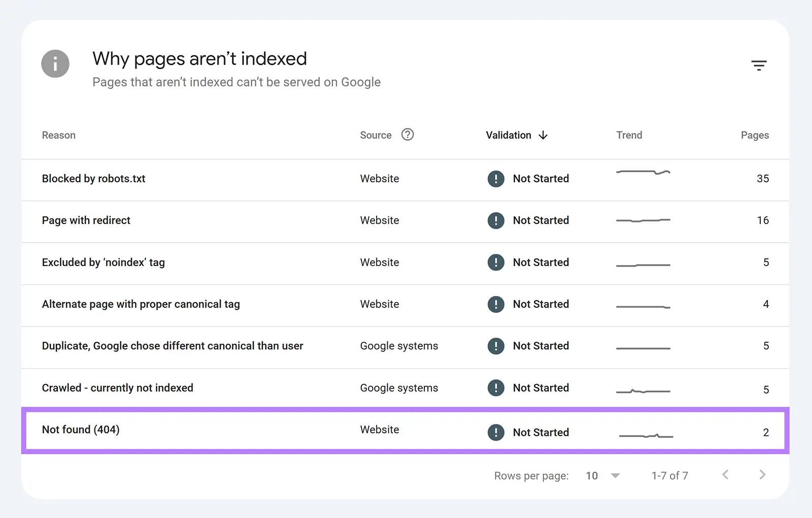Click the info icon beside the page title

[x=55, y=64]
